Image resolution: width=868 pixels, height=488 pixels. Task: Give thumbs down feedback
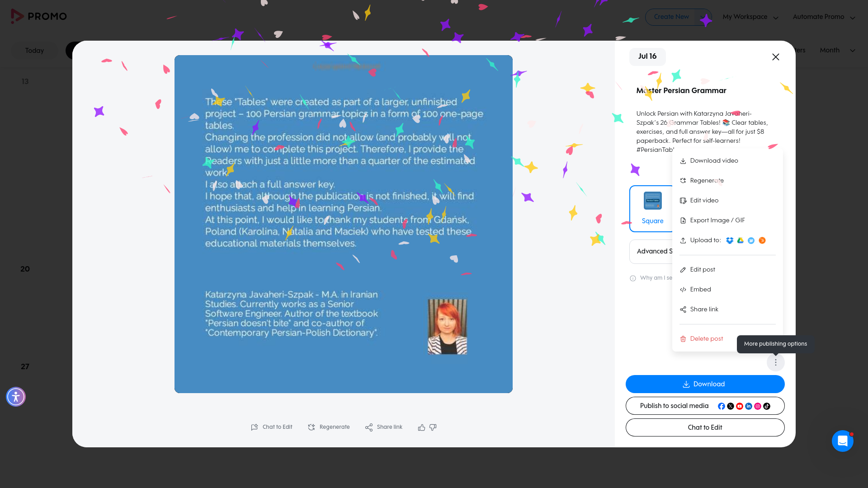[433, 427]
